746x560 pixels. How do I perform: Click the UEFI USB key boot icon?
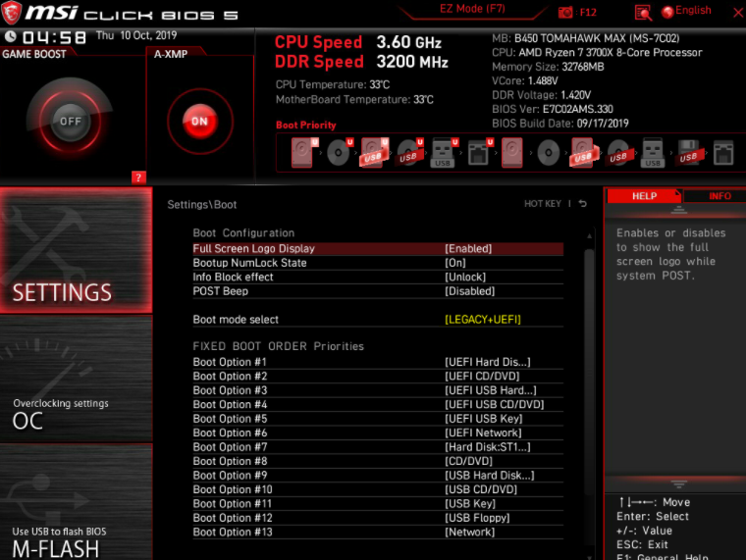444,153
